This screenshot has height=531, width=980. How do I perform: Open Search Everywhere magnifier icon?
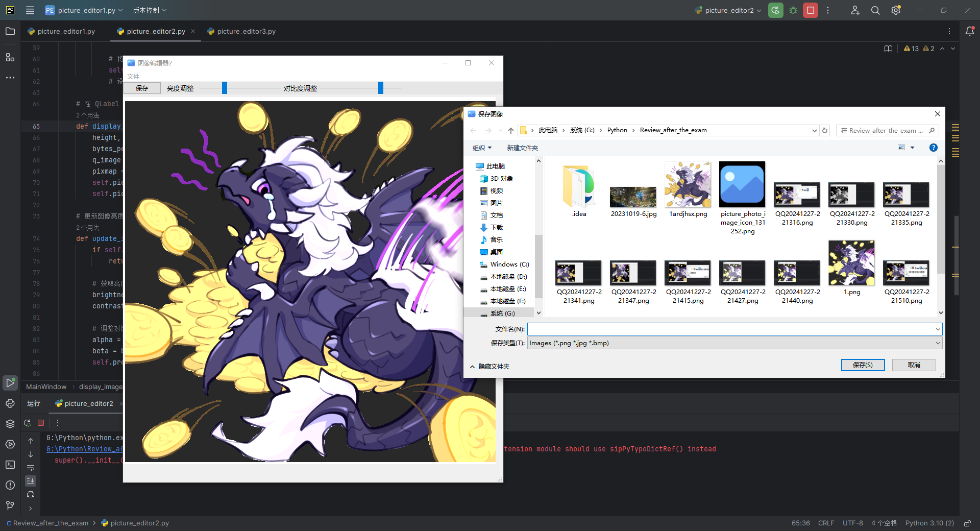pyautogui.click(x=875, y=10)
